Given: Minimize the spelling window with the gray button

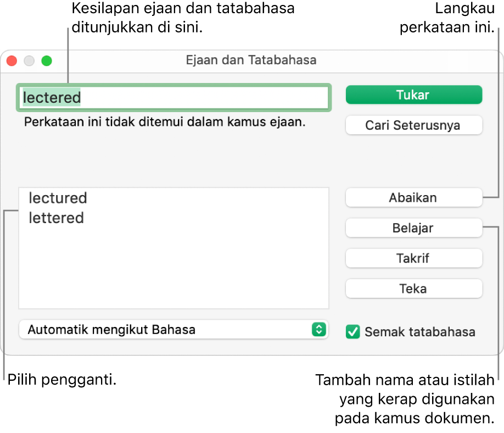Looking at the screenshot, I should coord(29,60).
